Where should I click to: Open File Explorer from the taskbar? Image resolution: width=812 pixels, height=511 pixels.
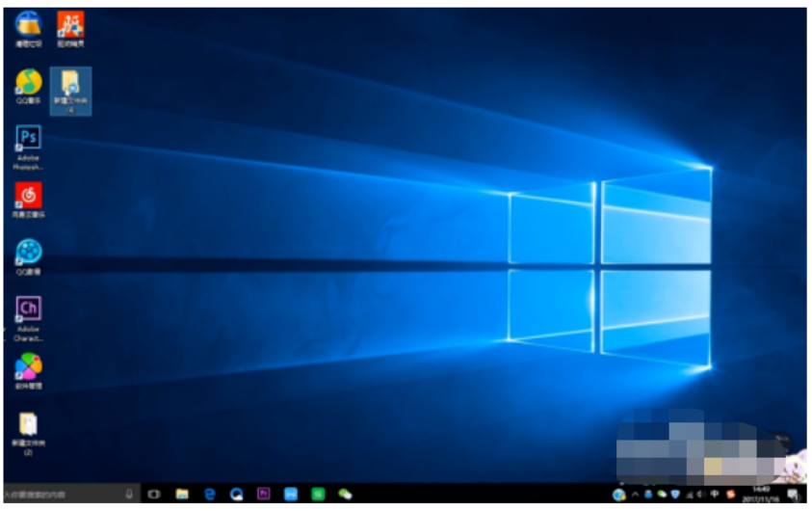click(x=182, y=495)
